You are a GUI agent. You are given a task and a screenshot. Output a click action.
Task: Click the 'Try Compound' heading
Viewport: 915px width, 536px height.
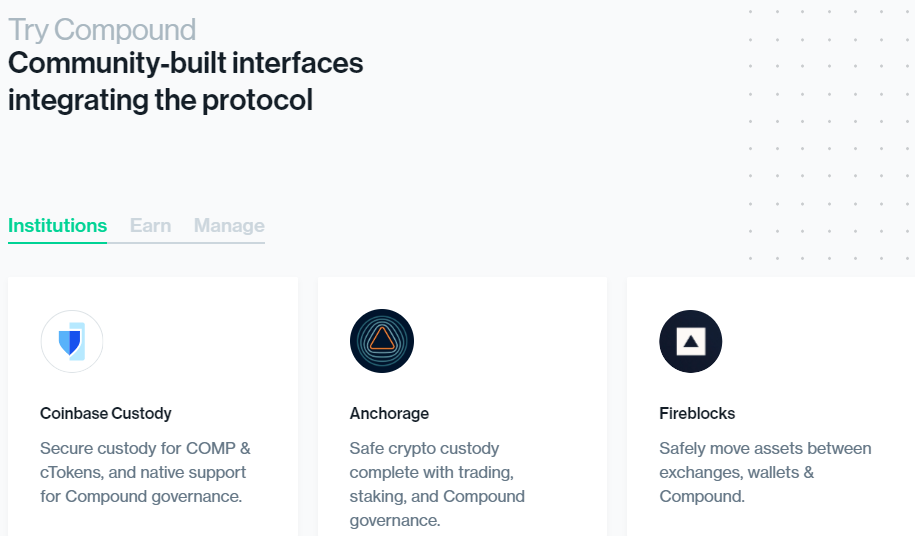102,30
